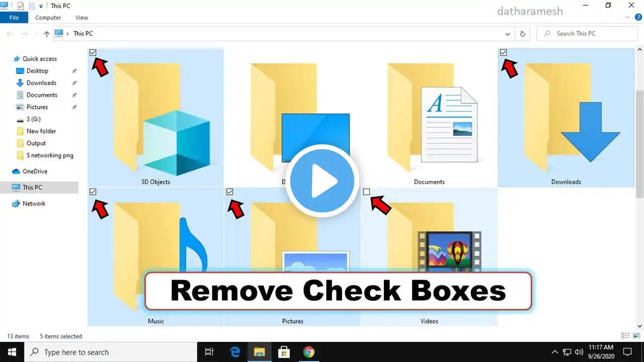The height and width of the screenshot is (362, 644).
Task: Uncheck the Downloads folder checkbox
Action: click(x=503, y=52)
